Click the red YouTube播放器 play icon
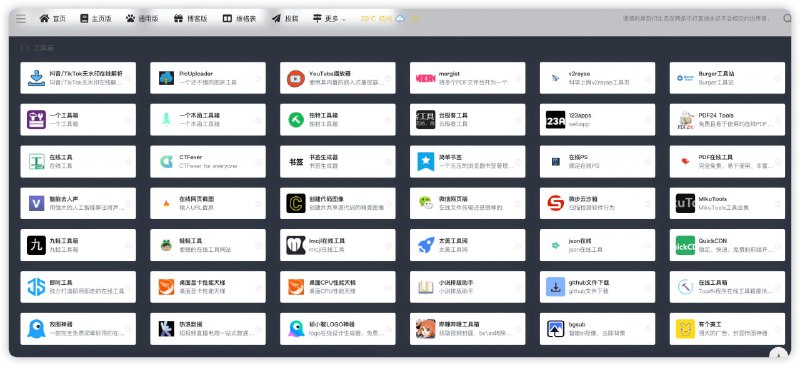The image size is (800, 366). coord(296,78)
